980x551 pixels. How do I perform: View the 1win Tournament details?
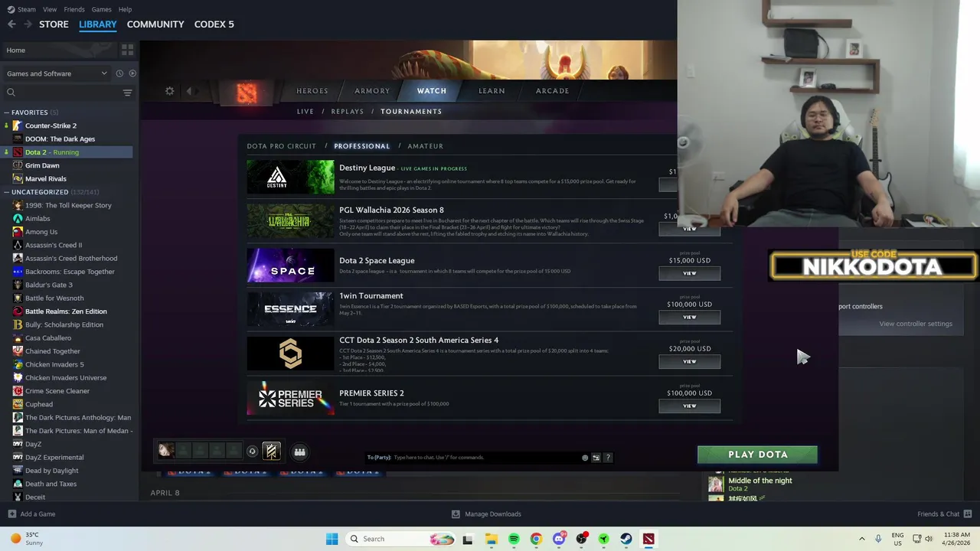click(x=689, y=317)
